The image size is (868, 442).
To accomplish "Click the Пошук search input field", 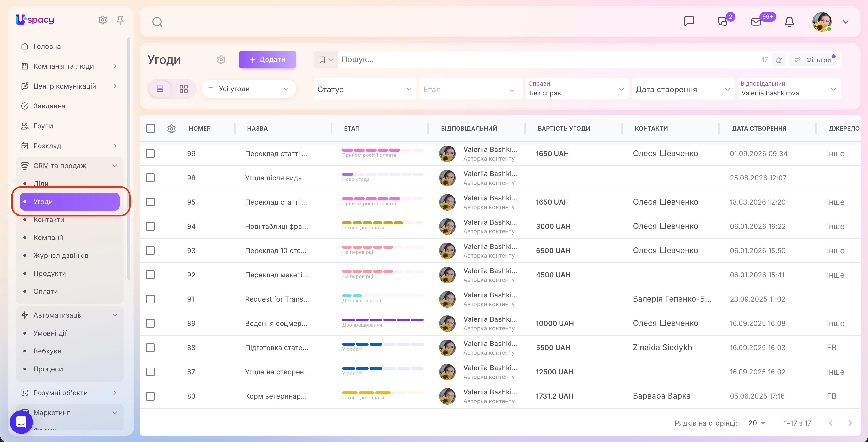I will pyautogui.click(x=548, y=60).
